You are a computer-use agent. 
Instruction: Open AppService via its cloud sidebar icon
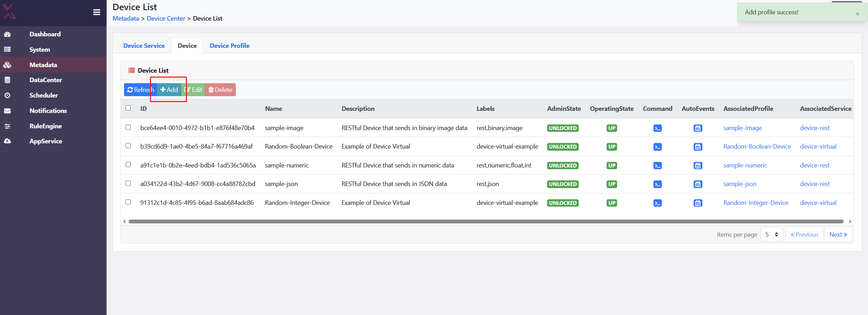pyautogui.click(x=7, y=141)
